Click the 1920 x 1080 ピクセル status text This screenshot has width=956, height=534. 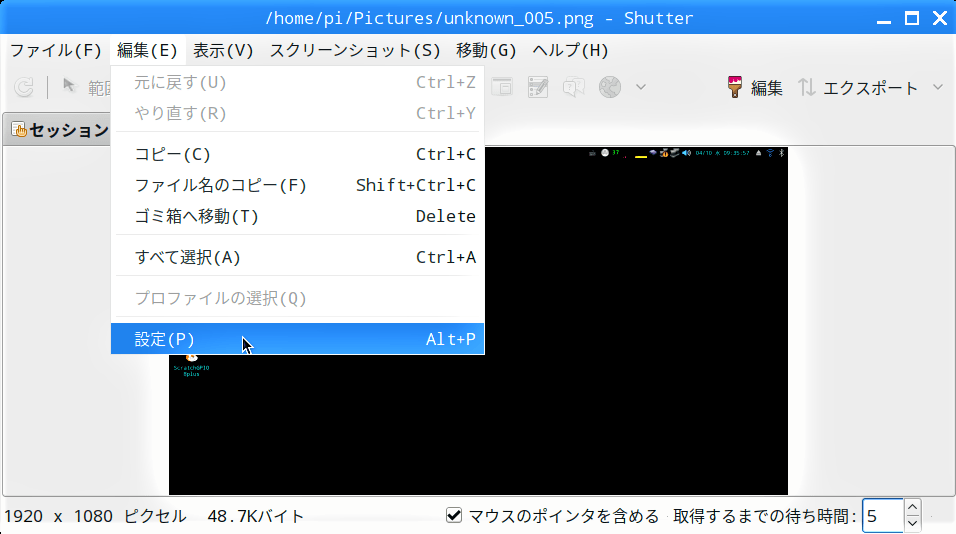95,516
